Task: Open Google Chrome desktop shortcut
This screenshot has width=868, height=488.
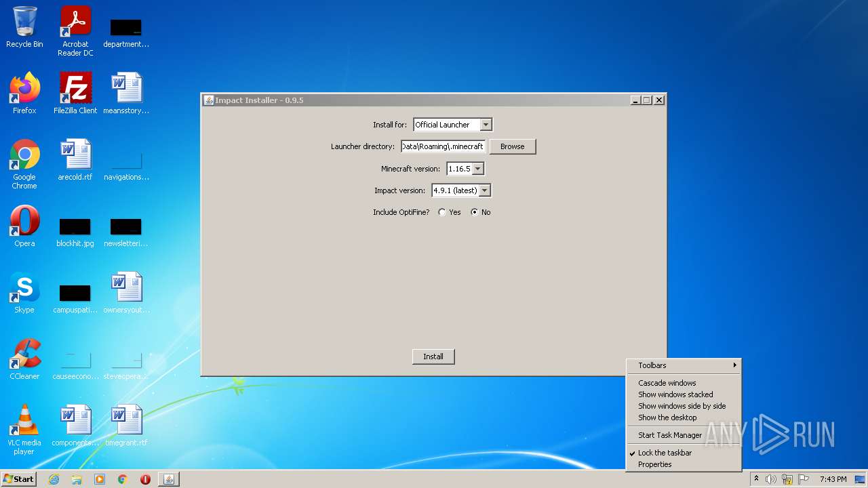Action: tap(24, 164)
